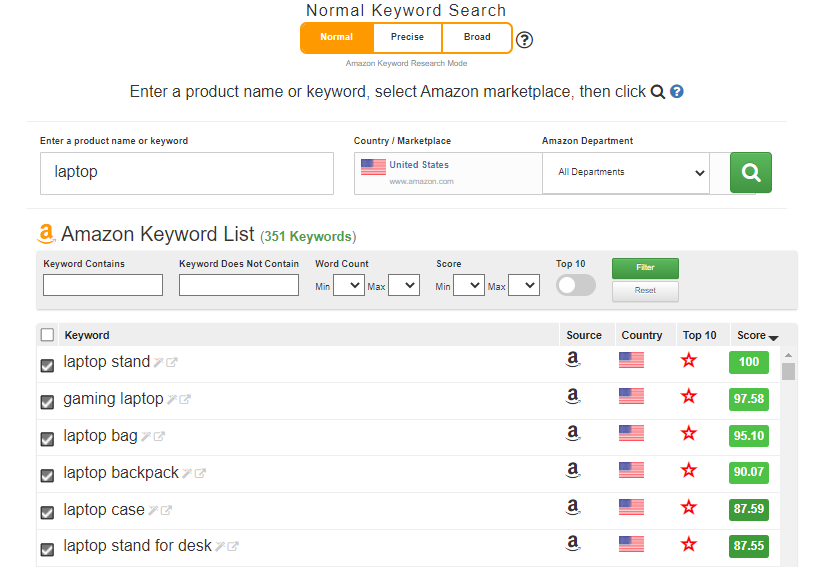Click the Source column header

[584, 335]
